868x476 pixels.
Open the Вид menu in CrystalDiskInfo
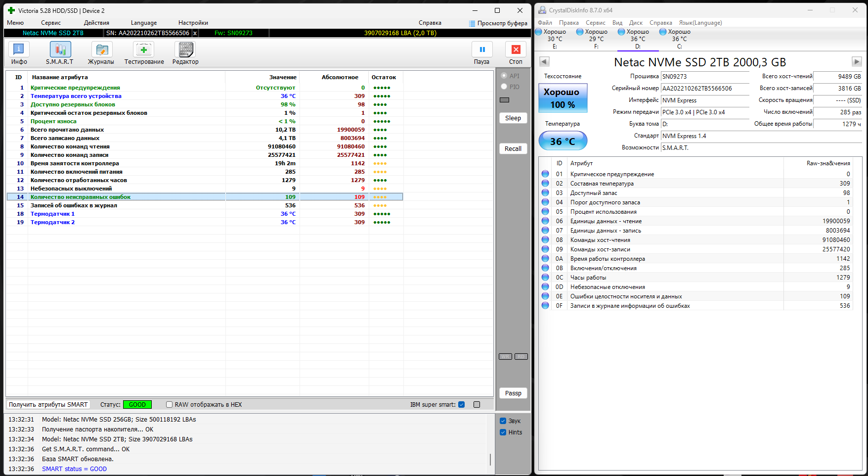pyautogui.click(x=617, y=23)
